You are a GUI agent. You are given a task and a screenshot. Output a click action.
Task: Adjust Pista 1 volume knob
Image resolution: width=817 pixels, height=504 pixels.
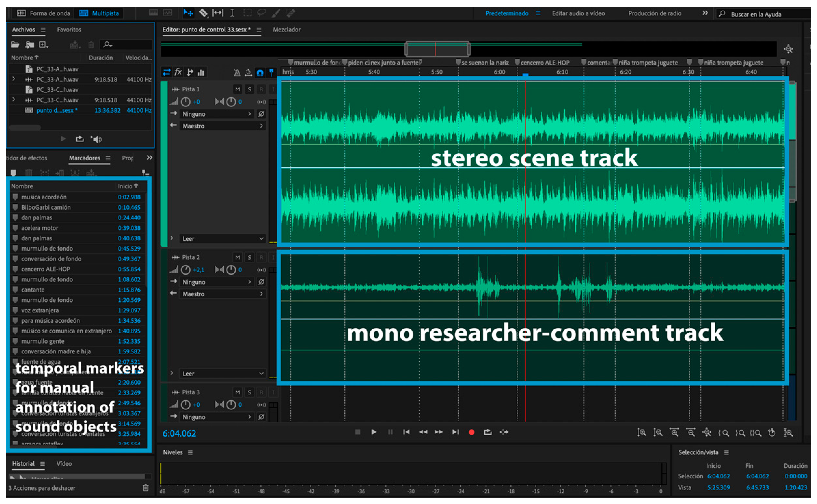[x=185, y=102]
